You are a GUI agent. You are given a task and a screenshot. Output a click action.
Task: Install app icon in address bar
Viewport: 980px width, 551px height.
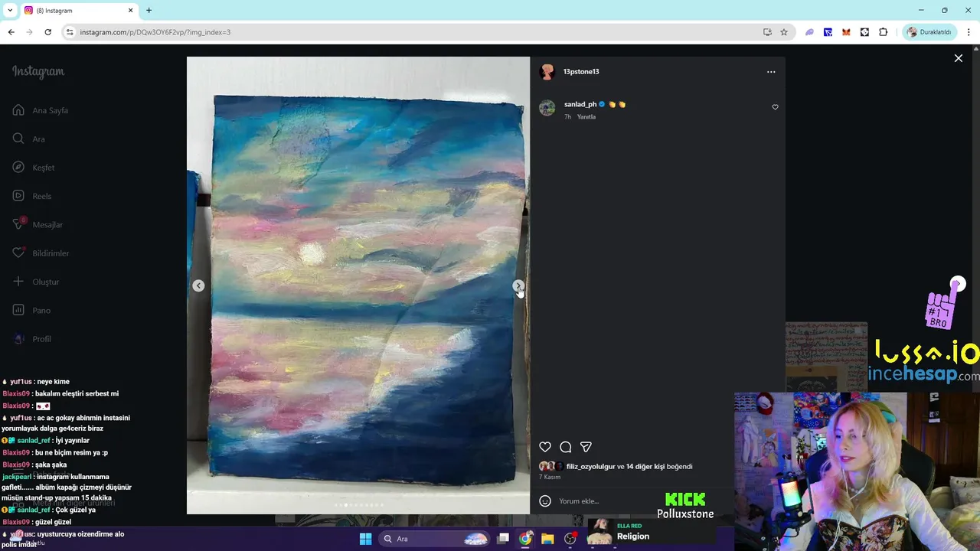[767, 32]
